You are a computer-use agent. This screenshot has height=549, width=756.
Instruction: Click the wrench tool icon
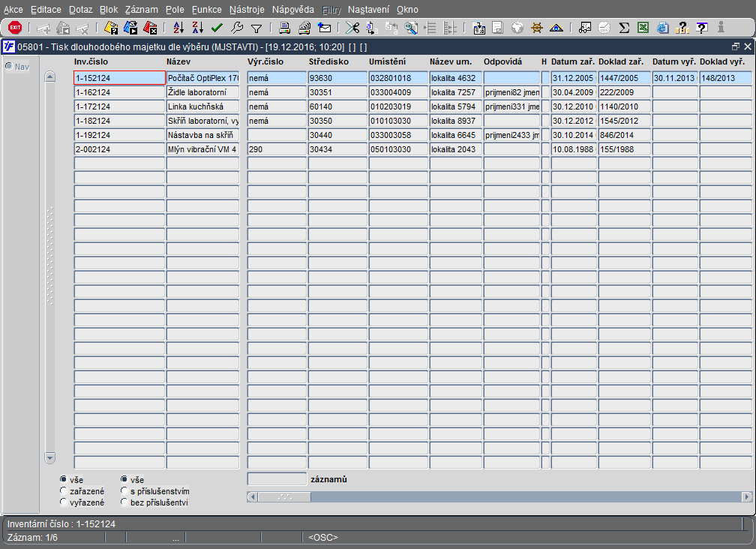pos(237,28)
